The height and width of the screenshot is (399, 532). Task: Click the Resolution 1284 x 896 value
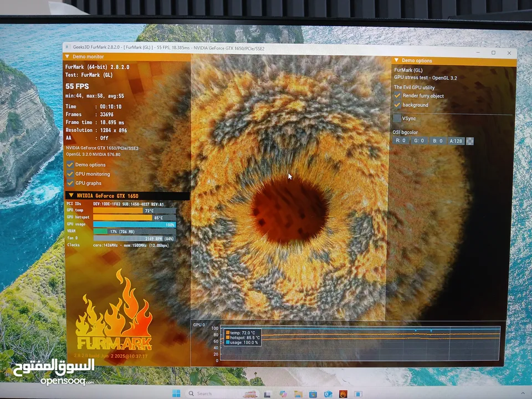coord(113,130)
